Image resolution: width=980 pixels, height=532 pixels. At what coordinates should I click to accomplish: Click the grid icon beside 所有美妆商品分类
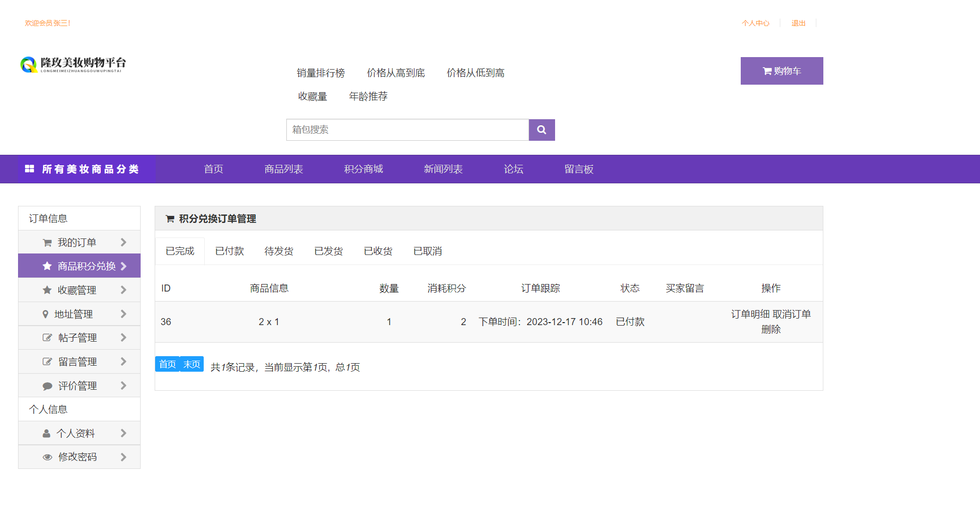tap(30, 169)
